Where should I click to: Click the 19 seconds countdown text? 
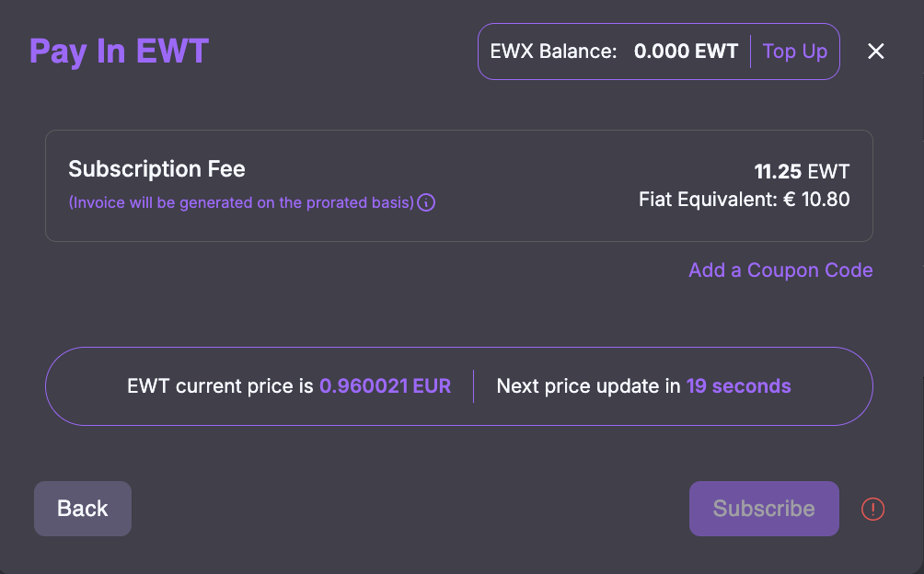738,386
